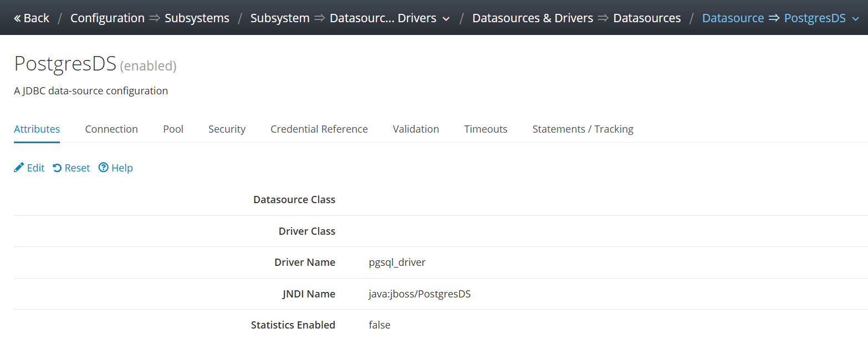Click the PostgresDS page heading
This screenshot has width=868, height=338.
(x=65, y=64)
